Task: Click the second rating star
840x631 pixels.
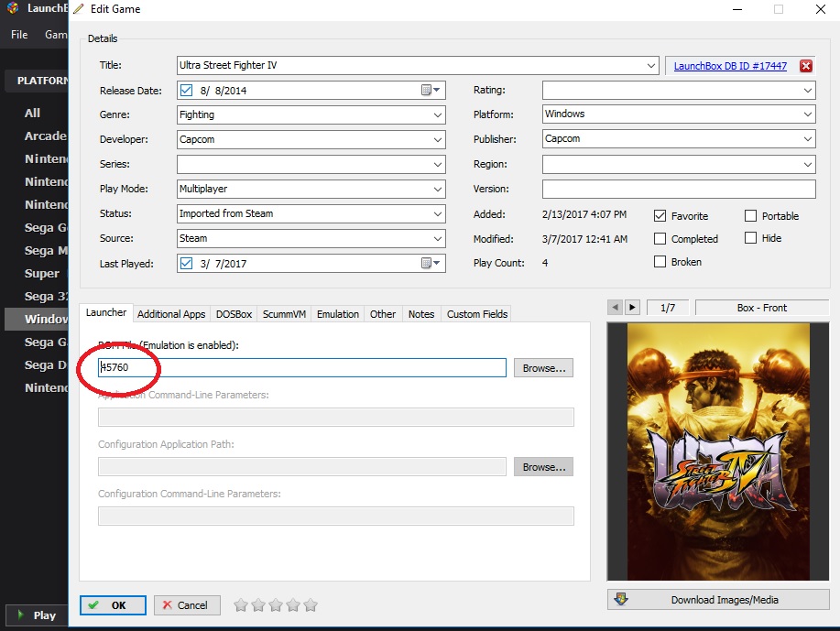Action: [258, 605]
